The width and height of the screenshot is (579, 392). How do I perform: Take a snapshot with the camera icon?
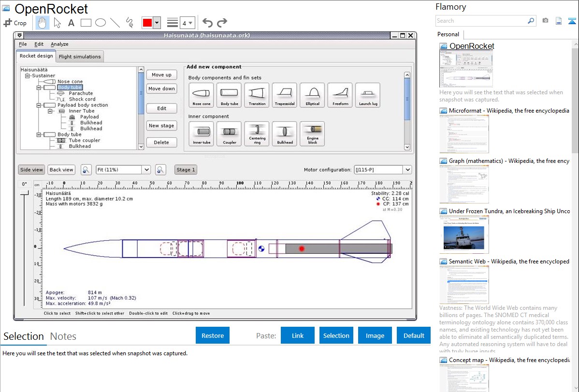tap(545, 21)
